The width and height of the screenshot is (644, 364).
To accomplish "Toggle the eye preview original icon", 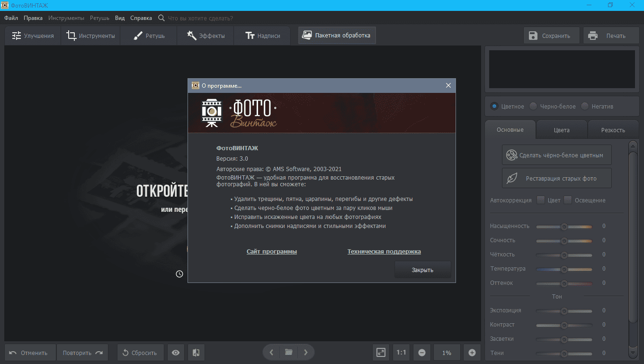I will tap(176, 353).
